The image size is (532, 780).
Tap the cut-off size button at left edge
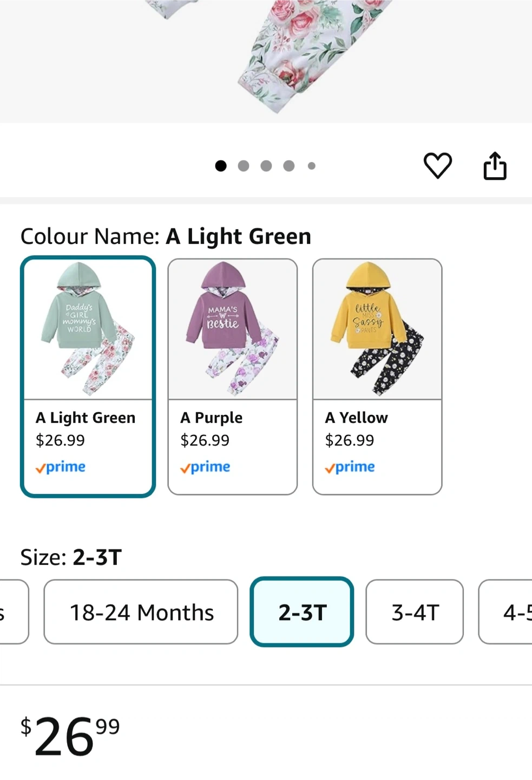click(x=12, y=612)
